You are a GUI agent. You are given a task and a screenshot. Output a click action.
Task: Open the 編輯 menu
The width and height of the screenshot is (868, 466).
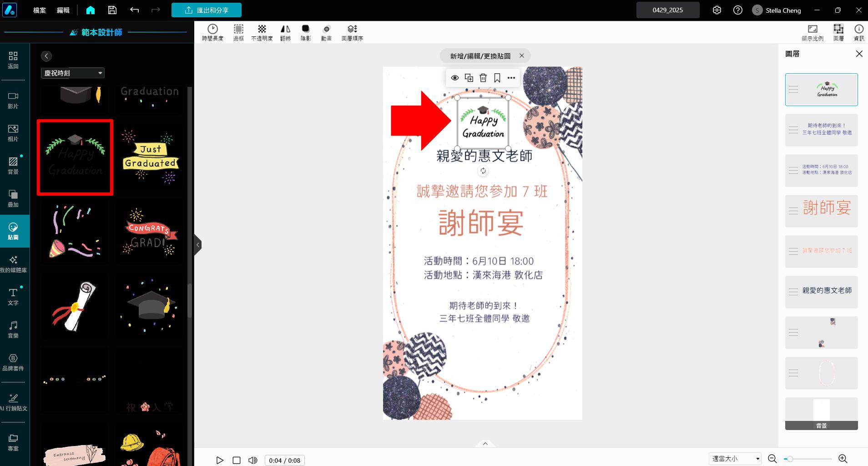pyautogui.click(x=63, y=10)
